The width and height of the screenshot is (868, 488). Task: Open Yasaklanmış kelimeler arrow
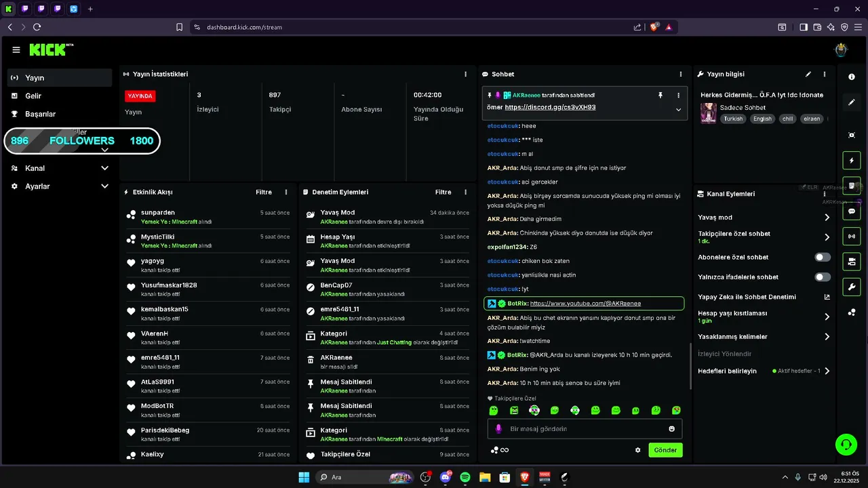click(827, 337)
